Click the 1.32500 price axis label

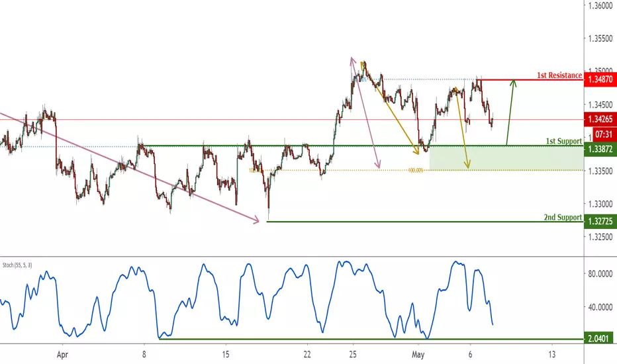[600, 237]
